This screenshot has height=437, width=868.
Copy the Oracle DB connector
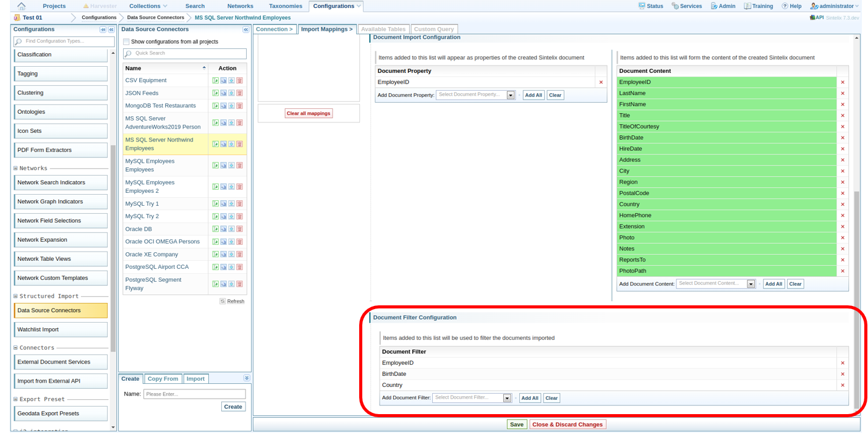coord(223,229)
